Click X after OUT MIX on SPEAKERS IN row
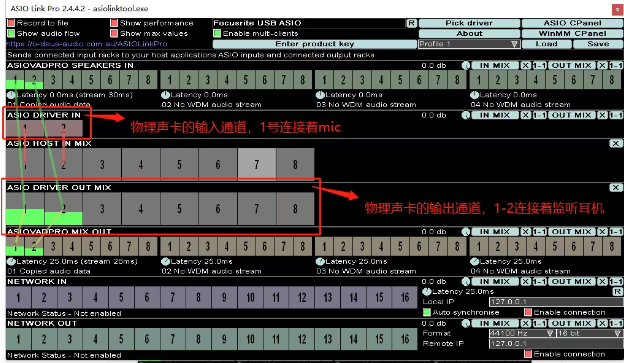This screenshot has width=624, height=363. 603,65
